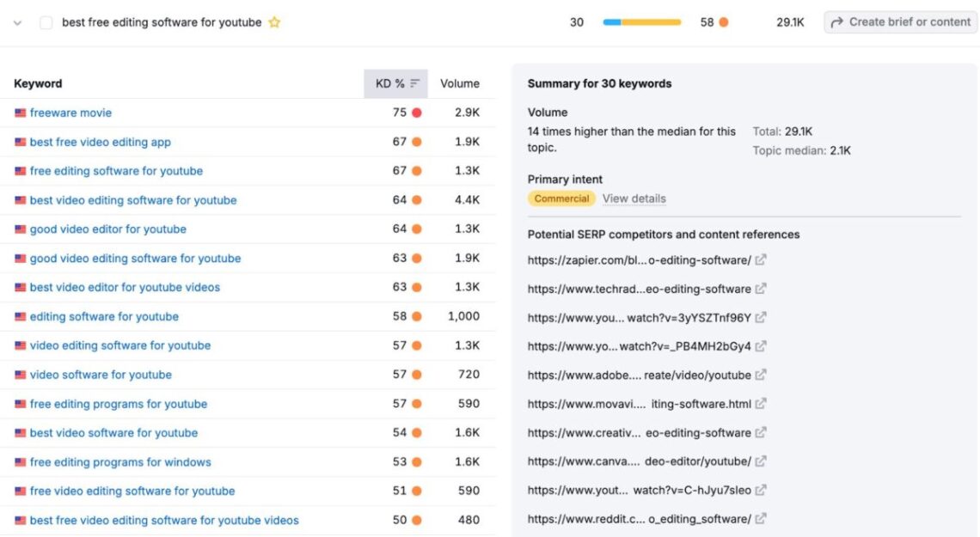Select the Commercial intent badge

pos(560,198)
